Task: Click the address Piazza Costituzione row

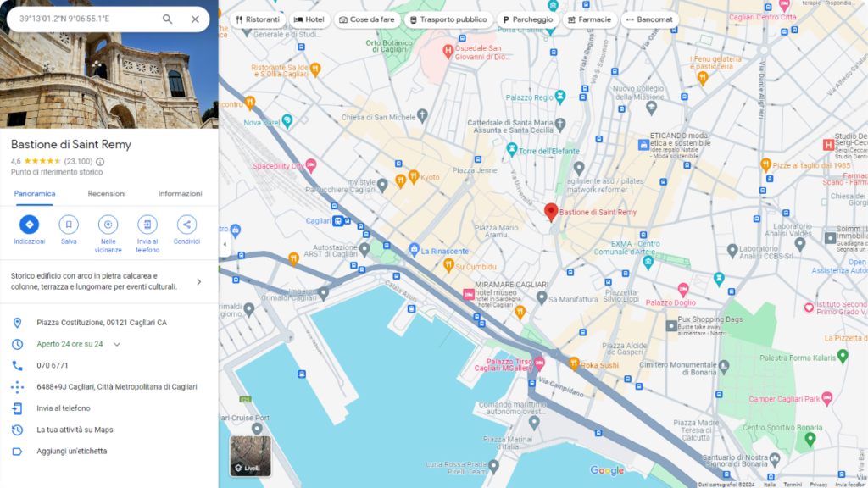Action: [x=109, y=323]
